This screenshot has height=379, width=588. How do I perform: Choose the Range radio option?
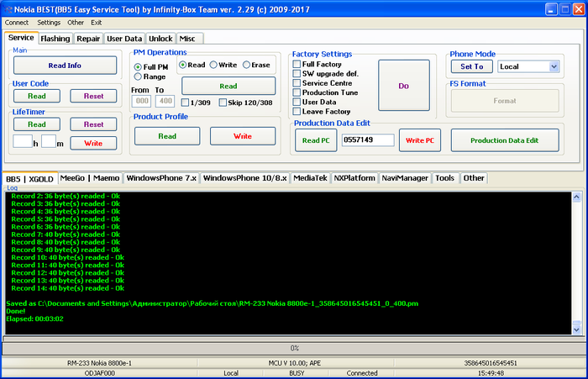pos(139,76)
